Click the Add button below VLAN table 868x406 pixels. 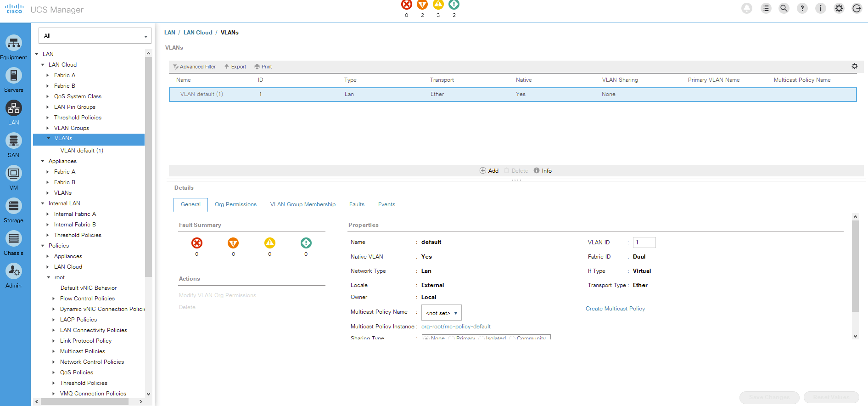[x=489, y=171]
